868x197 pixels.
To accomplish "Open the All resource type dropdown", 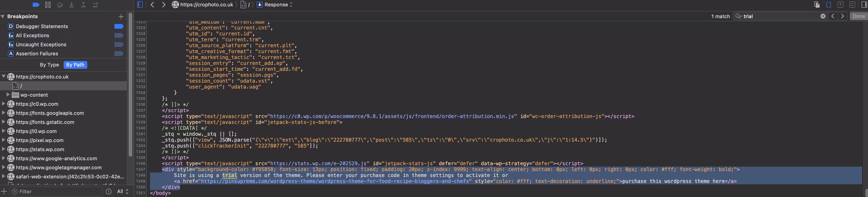I will (x=122, y=191).
